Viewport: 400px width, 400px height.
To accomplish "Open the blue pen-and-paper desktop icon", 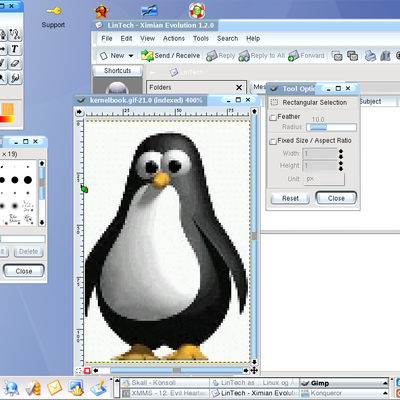I will (149, 10).
